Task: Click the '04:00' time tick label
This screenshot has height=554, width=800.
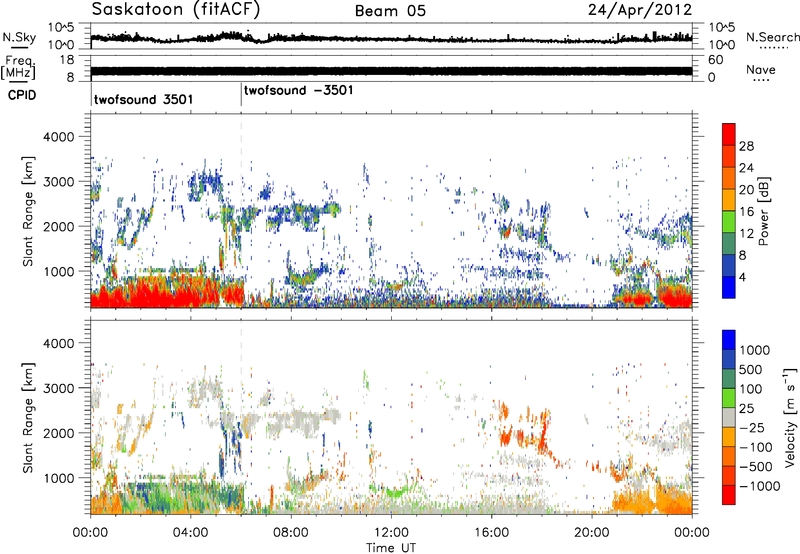Action: coord(190,533)
